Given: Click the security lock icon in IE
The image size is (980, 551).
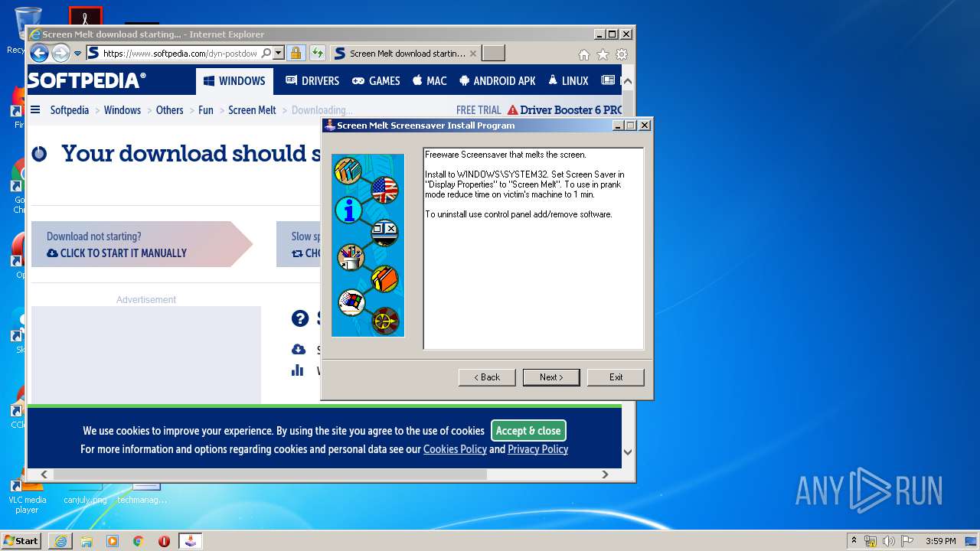Looking at the screenshot, I should click(x=296, y=54).
